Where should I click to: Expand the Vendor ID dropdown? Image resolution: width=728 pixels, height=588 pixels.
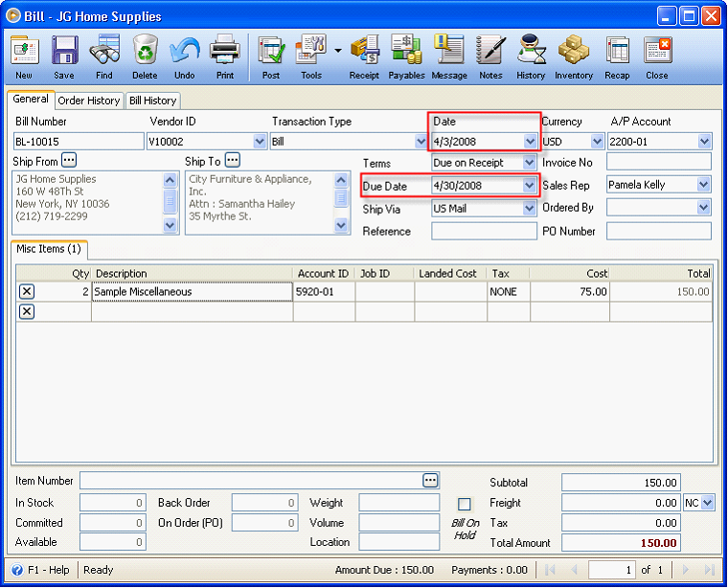pos(260,141)
